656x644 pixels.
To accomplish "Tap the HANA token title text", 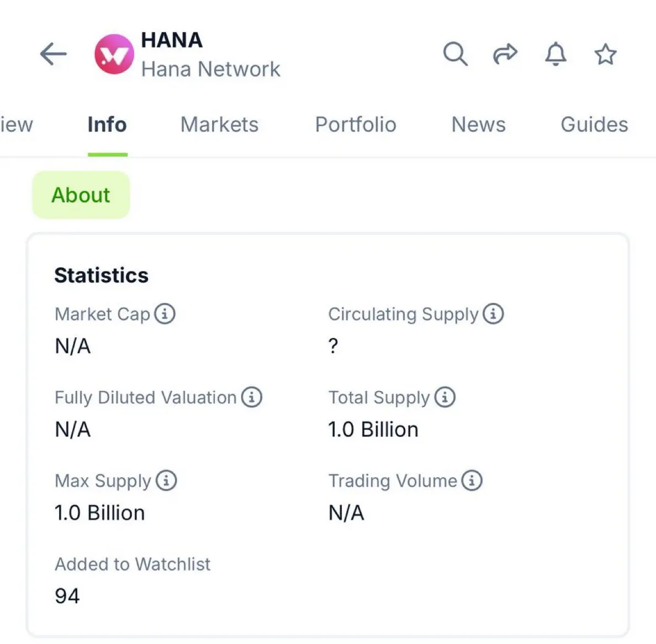I will (x=172, y=40).
